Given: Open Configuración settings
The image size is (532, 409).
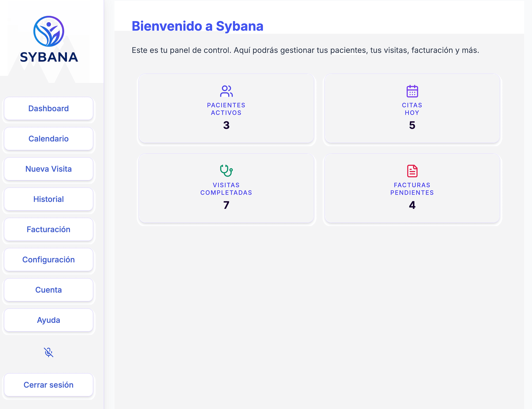Looking at the screenshot, I should [48, 260].
